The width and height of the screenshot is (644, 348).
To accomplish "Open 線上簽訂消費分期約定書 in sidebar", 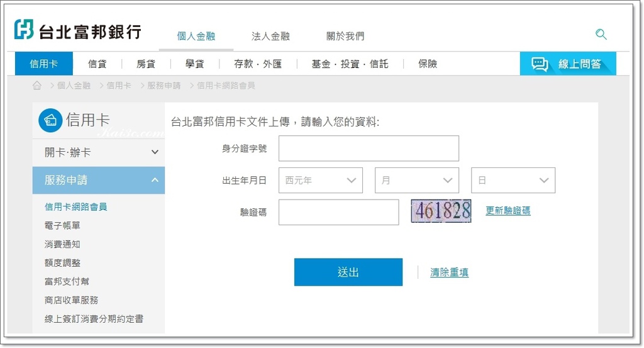I will point(94,319).
